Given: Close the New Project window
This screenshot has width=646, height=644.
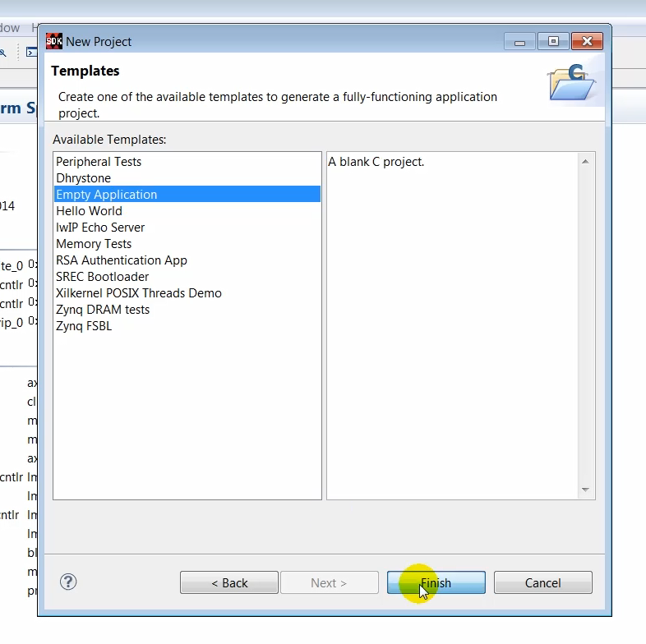Looking at the screenshot, I should (x=587, y=41).
